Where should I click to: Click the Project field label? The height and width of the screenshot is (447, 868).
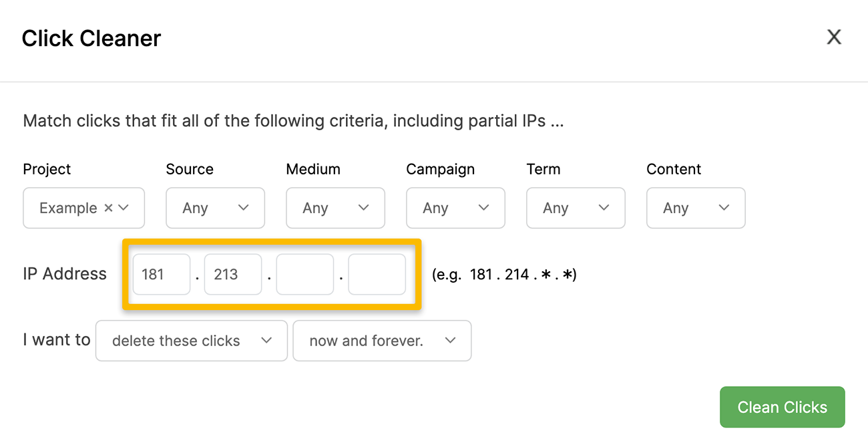(47, 169)
